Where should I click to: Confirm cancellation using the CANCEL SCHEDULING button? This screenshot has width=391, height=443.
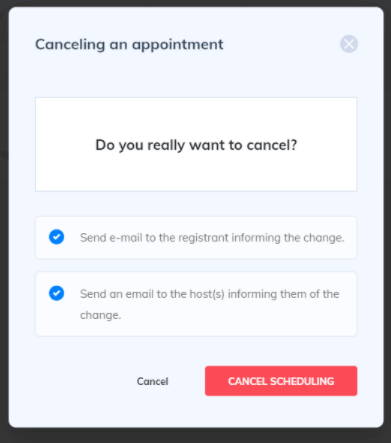coord(281,381)
